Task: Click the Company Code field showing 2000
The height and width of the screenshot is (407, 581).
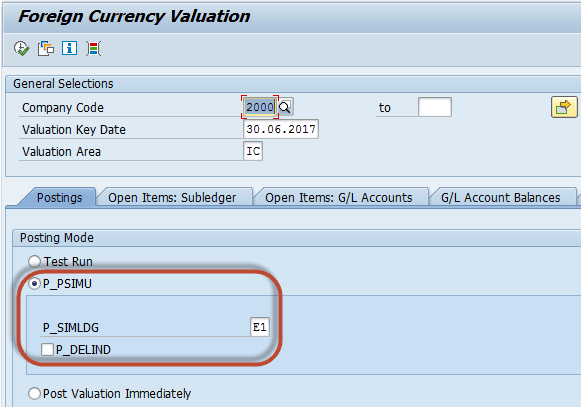Action: click(x=260, y=107)
